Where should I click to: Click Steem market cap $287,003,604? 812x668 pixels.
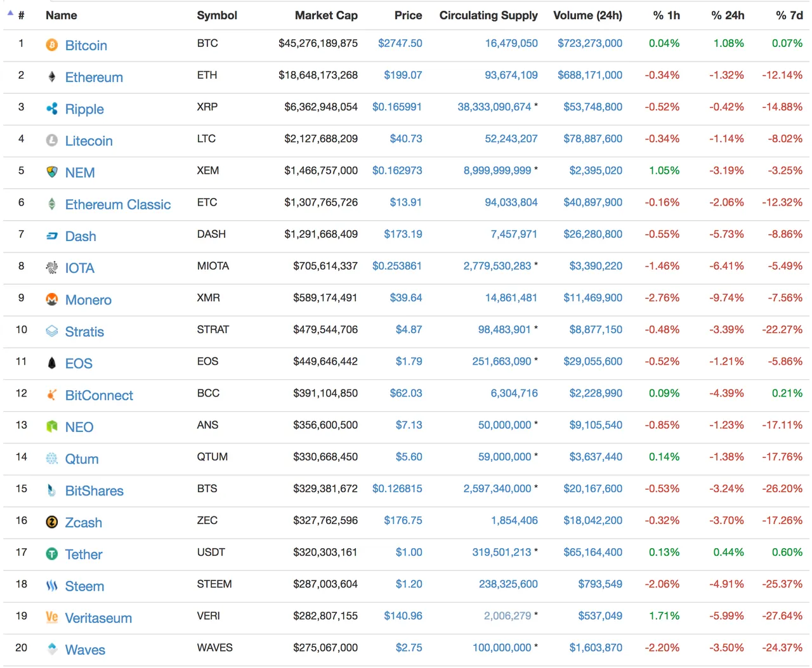coord(325,584)
